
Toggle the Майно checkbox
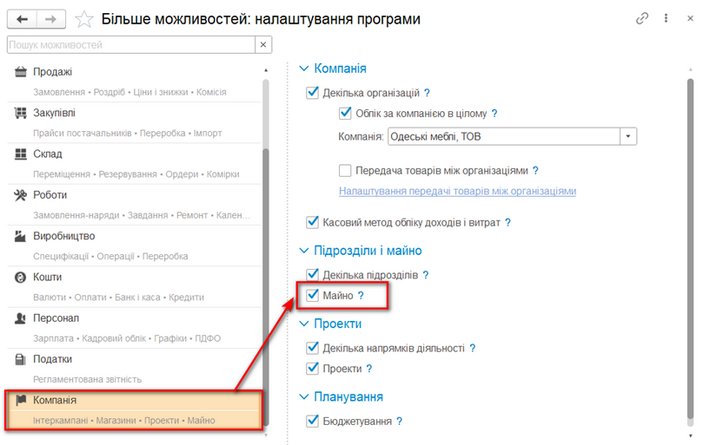coord(313,295)
